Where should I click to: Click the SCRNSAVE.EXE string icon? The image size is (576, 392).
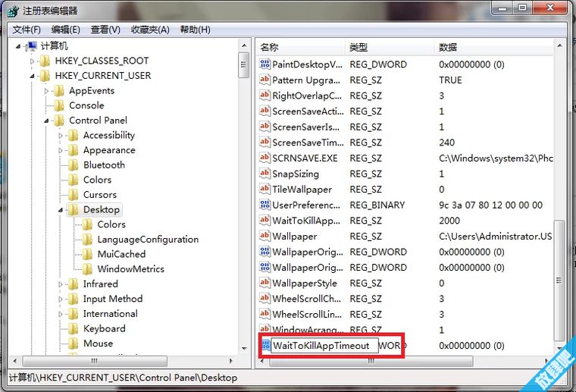point(265,158)
